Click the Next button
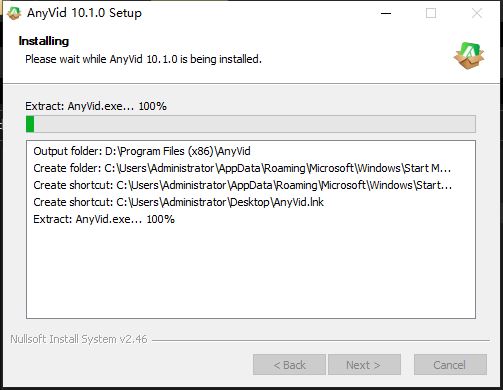Image resolution: width=503 pixels, height=390 pixels. [364, 365]
